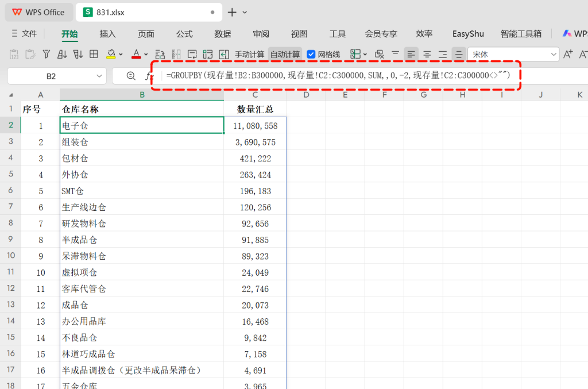Click the convert/refresh cells icon

coord(208,55)
